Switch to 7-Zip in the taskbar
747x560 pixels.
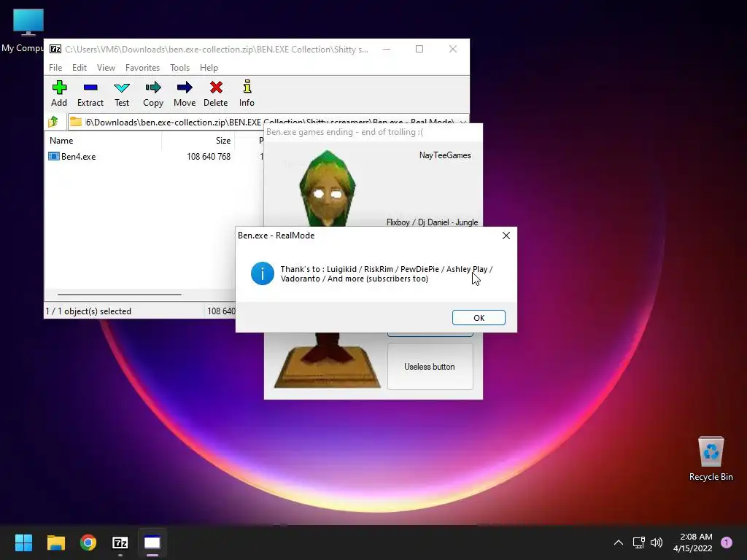120,542
